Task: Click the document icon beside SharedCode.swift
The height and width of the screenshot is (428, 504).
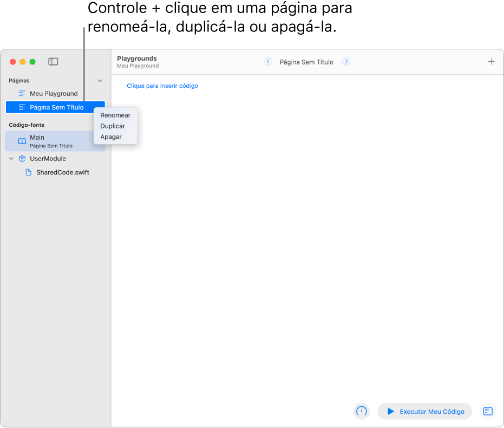Action: tap(28, 172)
